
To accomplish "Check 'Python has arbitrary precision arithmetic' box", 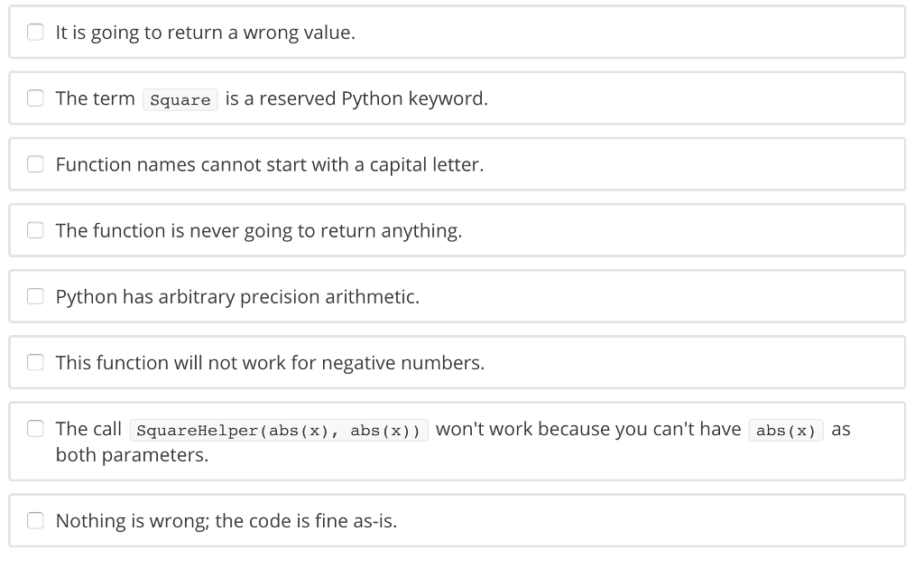I will coord(35,296).
